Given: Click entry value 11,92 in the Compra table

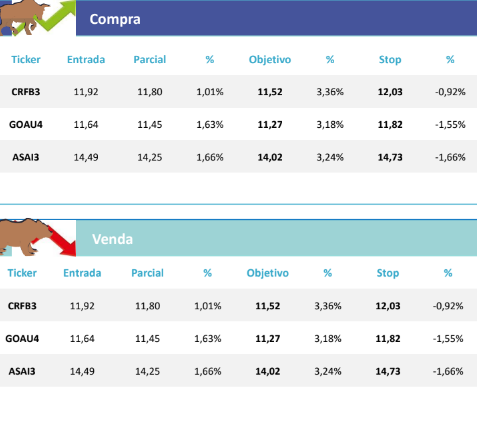Looking at the screenshot, I should coord(86,92).
